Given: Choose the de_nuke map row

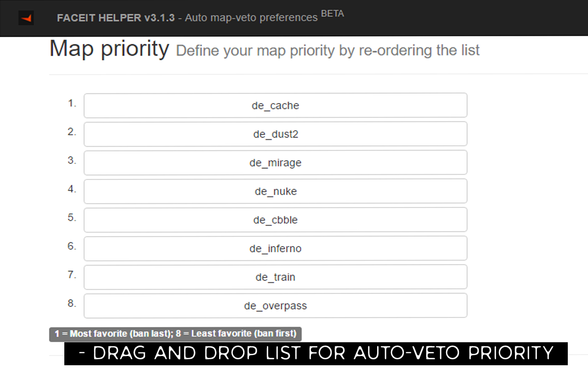Looking at the screenshot, I should [x=276, y=191].
